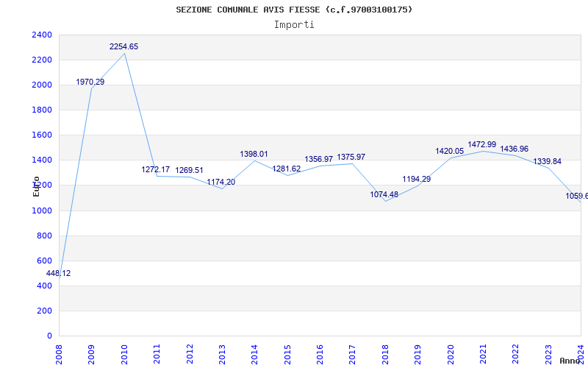This screenshot has width=588, height=368.
Task: Click the x-axis year 2010
Action: click(x=124, y=354)
